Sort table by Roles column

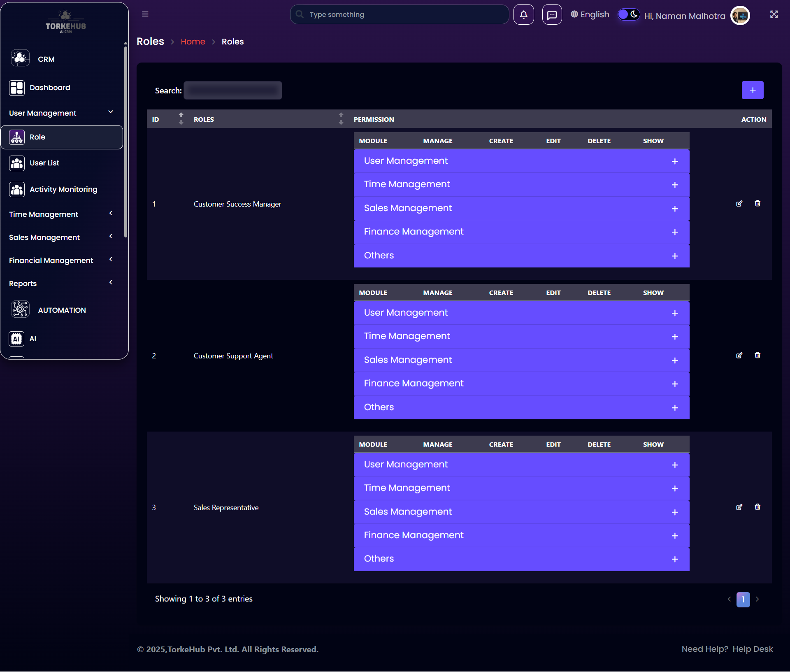[x=341, y=119]
